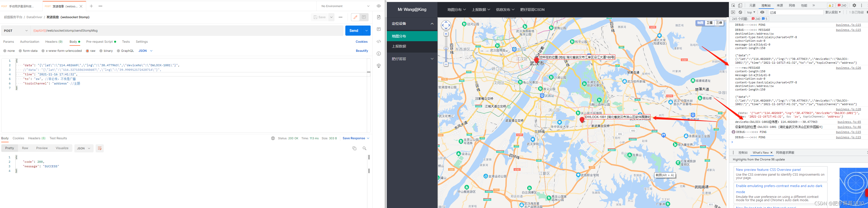Screen dimensions: 868x208
Task: Zoom in the map with plus button
Action: [x=446, y=34]
